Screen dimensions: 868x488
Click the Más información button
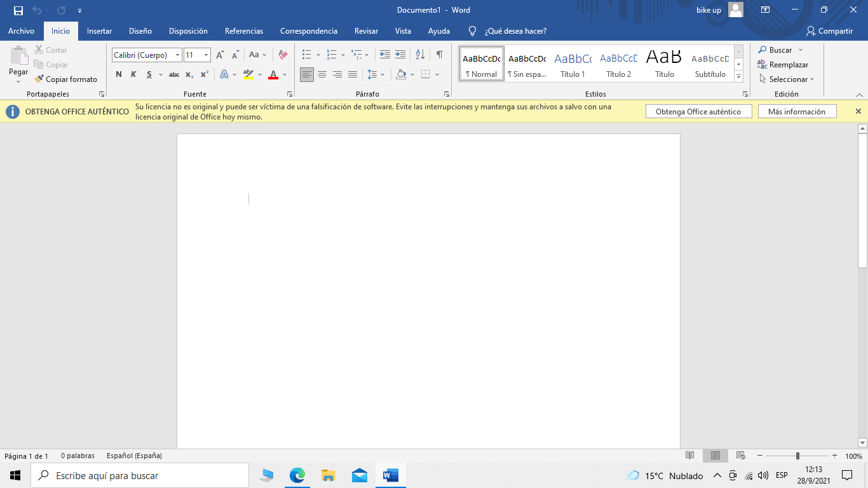[x=797, y=111]
